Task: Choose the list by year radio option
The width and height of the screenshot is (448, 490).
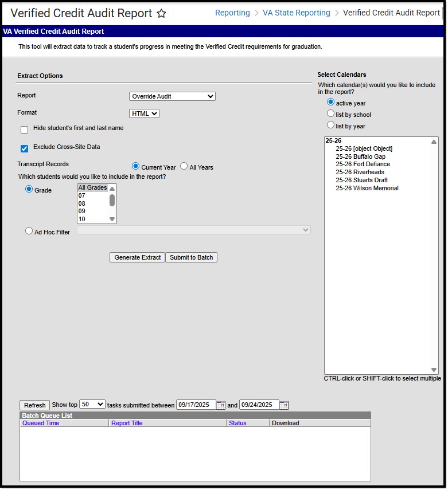Action: (x=330, y=125)
